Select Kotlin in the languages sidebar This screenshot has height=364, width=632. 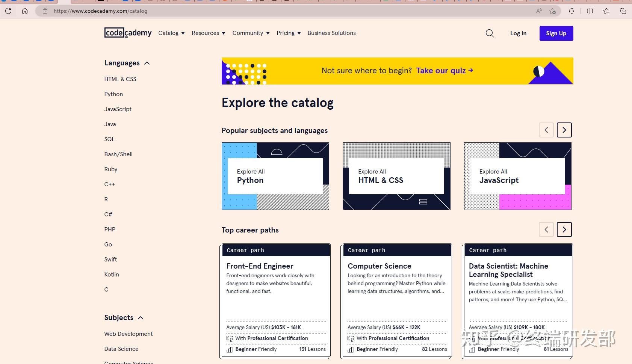pos(112,275)
